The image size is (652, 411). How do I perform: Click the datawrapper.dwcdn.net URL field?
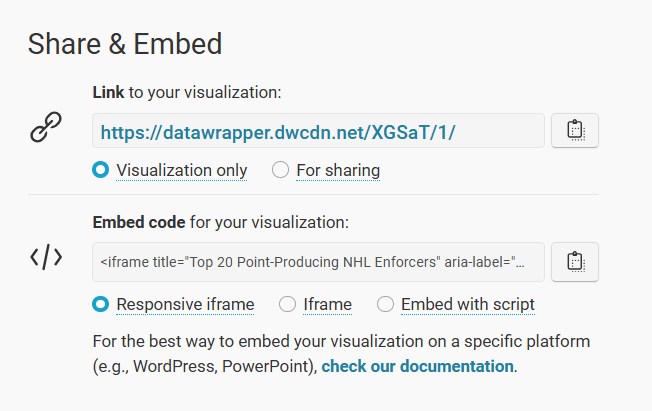pos(318,130)
